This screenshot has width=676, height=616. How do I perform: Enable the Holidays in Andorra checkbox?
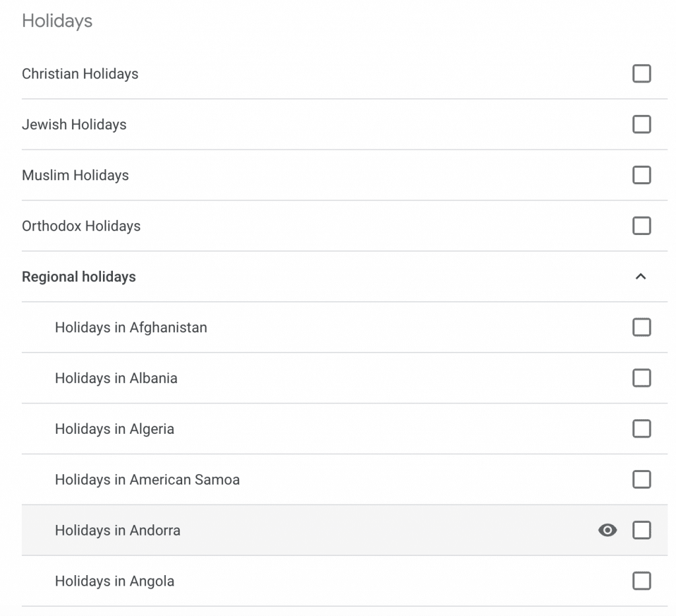[x=642, y=530]
